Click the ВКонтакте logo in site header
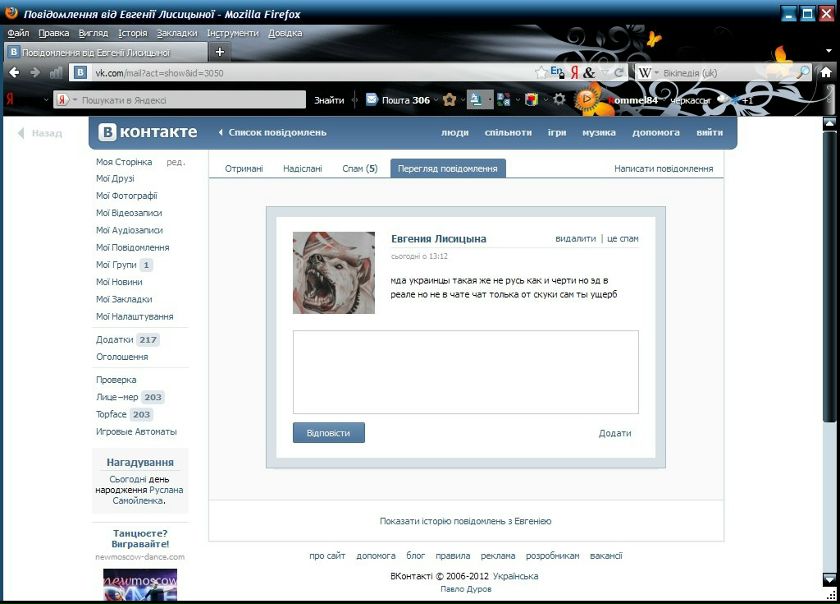 tap(148, 132)
